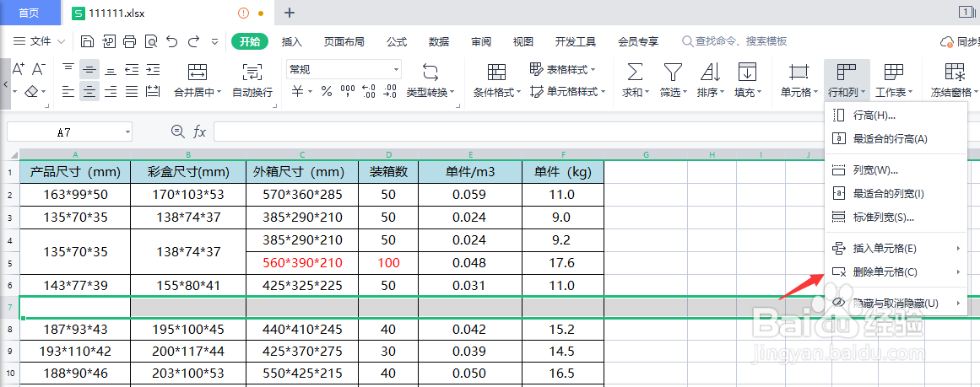This screenshot has height=387, width=980.
Task: Select 行高(H)... menu item
Action: (x=896, y=116)
